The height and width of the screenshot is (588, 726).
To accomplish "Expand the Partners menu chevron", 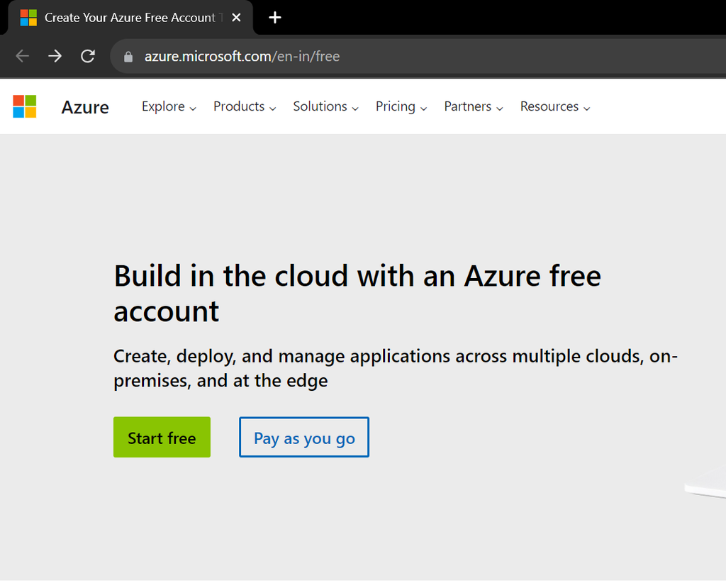I will click(502, 109).
